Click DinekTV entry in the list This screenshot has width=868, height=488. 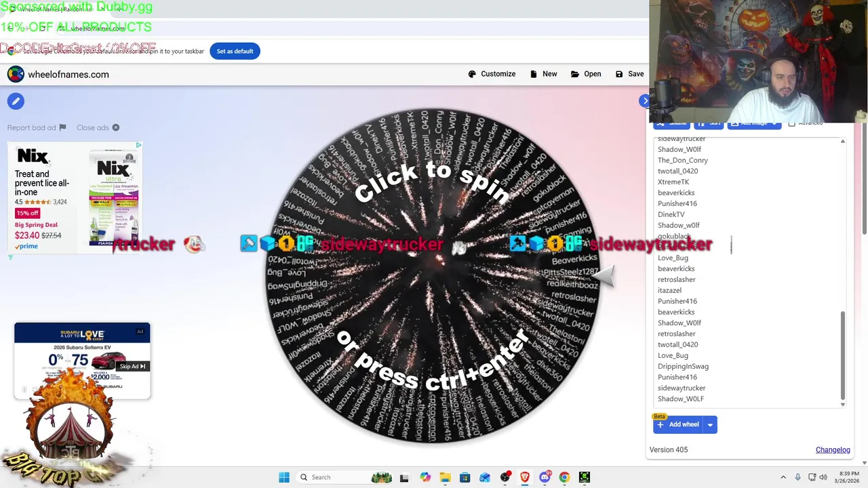point(671,214)
